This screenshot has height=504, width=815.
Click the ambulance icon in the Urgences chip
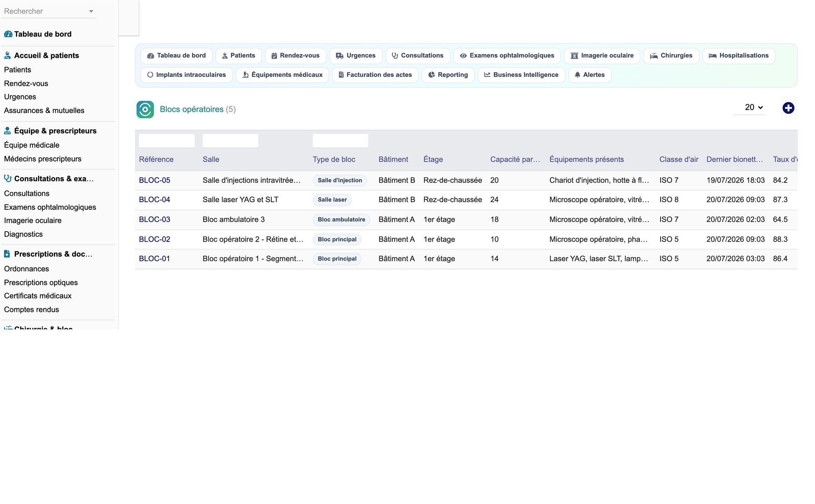click(340, 56)
